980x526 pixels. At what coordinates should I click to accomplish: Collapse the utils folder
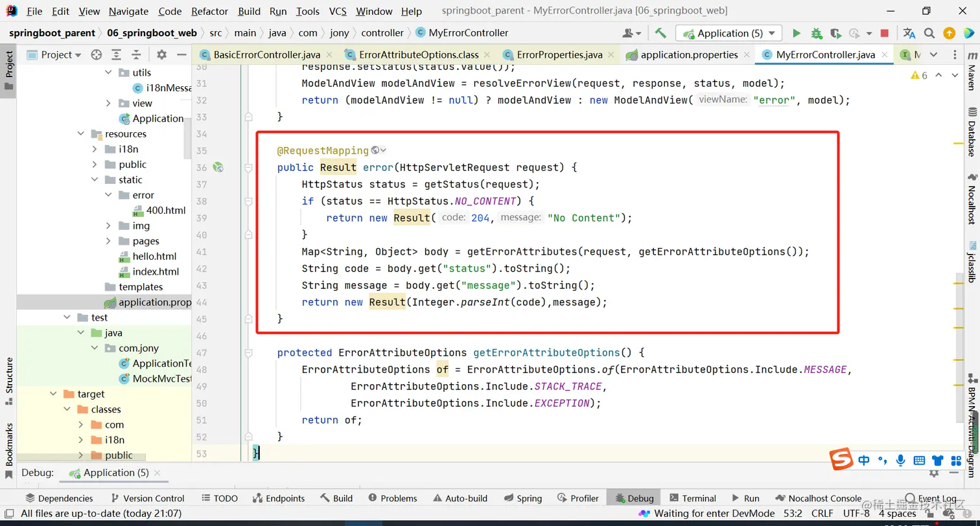(108, 73)
